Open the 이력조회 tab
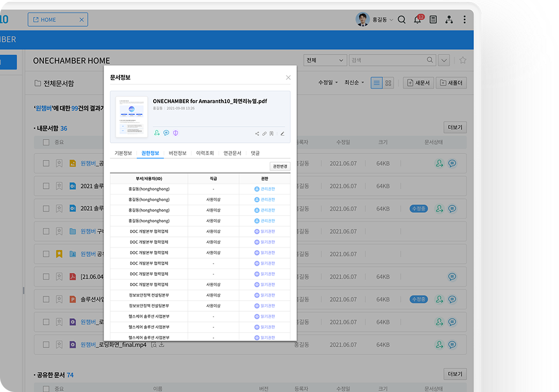The width and height of the screenshot is (559, 392). [x=205, y=153]
